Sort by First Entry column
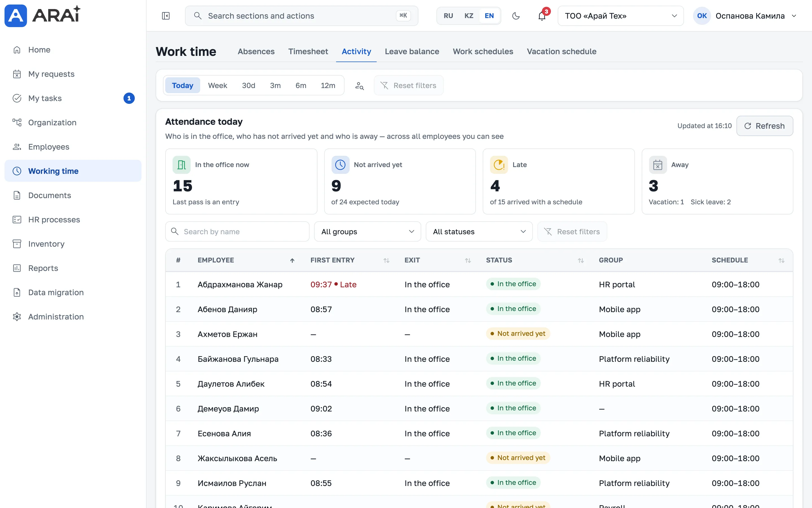Viewport: 812px width, 508px height. (386, 260)
